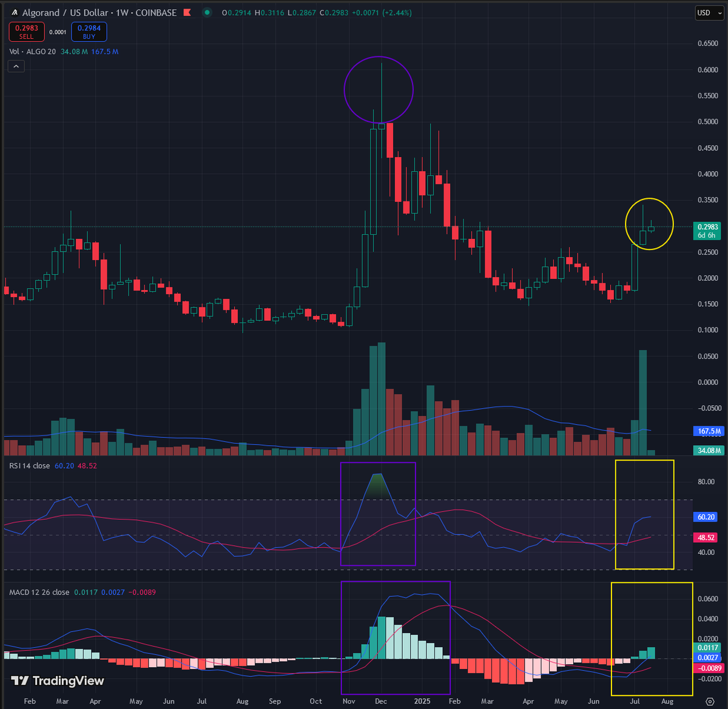Click the green 34.08M volume axis label

point(709,451)
